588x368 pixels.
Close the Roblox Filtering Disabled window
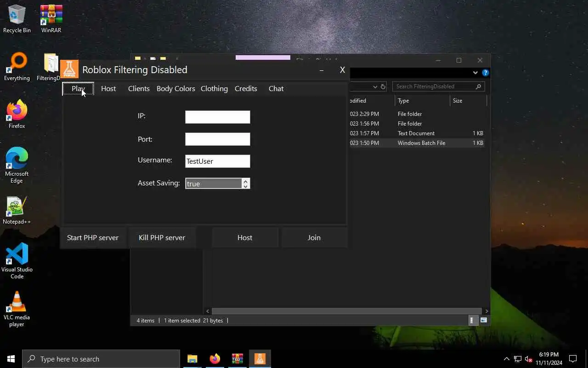click(x=342, y=70)
